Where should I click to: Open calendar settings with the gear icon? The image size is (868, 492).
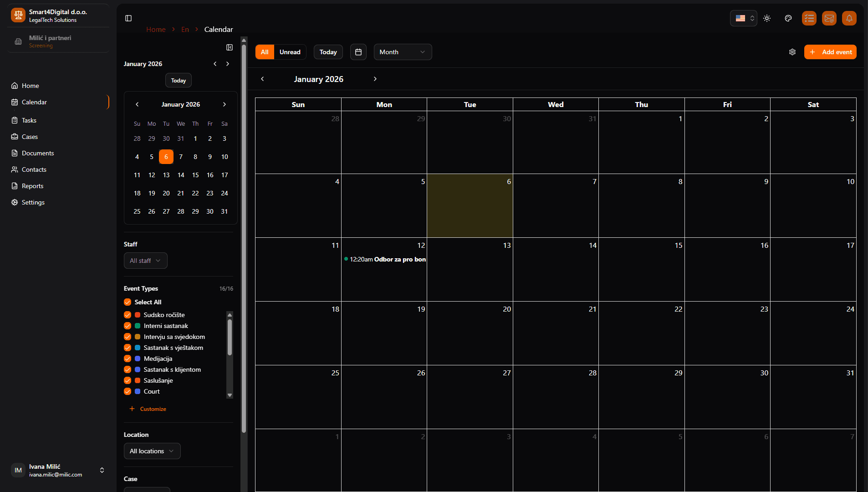pyautogui.click(x=792, y=52)
